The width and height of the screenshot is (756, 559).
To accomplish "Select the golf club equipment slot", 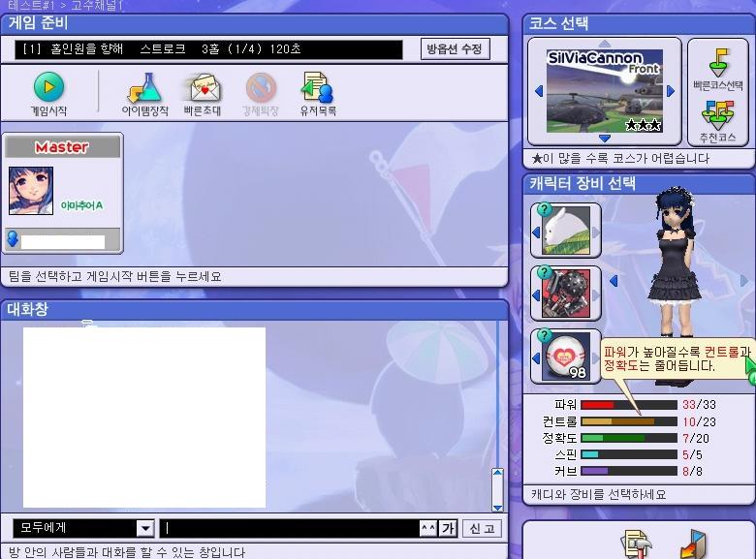I will (x=566, y=294).
